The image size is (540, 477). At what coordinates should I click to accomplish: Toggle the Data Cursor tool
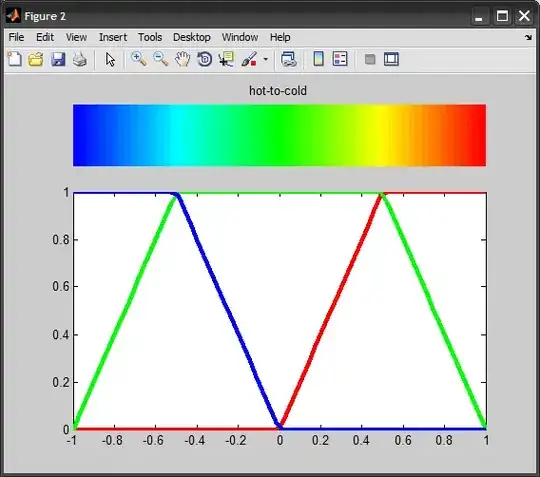point(226,59)
